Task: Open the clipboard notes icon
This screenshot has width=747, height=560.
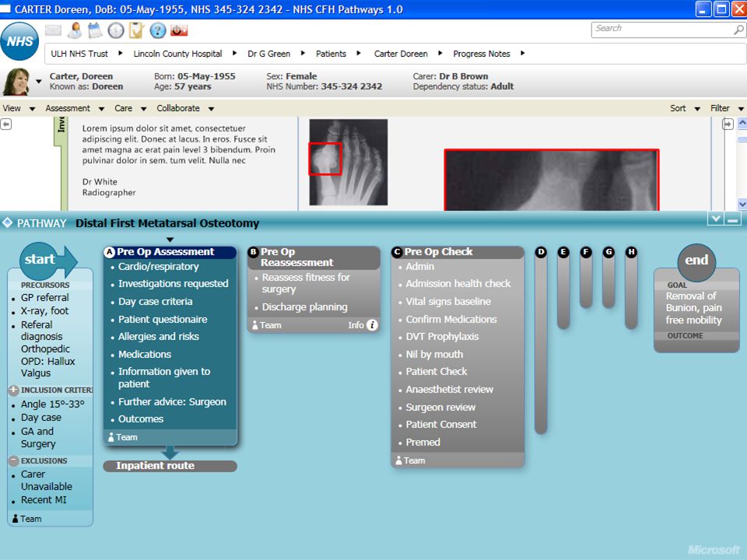Action: tap(137, 30)
